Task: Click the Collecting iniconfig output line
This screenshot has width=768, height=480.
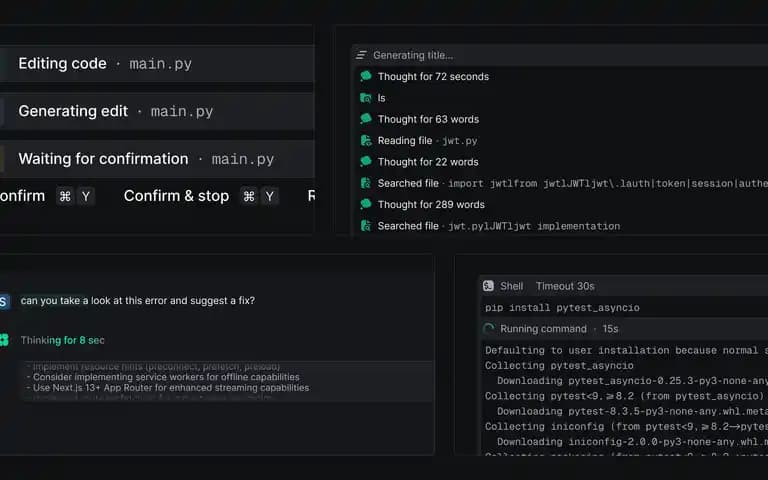Action: [626, 426]
